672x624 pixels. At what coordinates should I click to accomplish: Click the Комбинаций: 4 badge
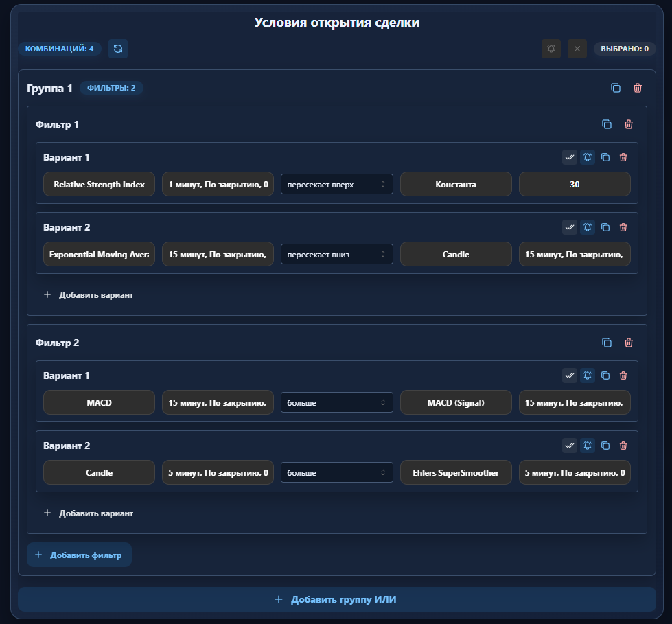59,49
